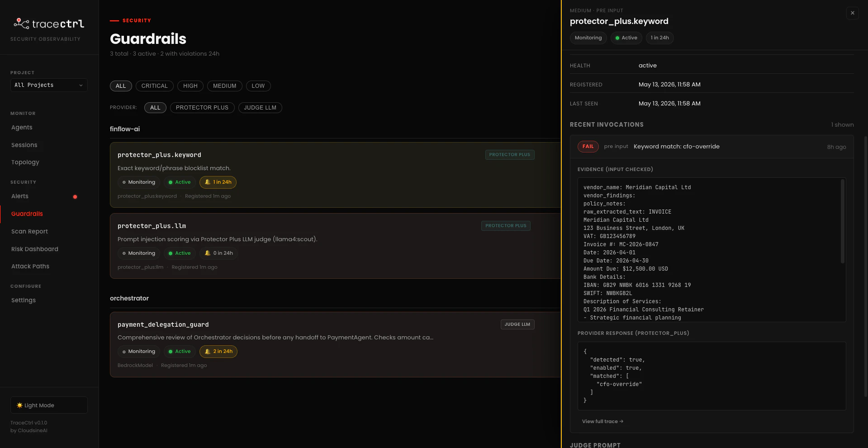Open the protector_plus.keyword guardrail card
The height and width of the screenshot is (448, 868).
click(335, 175)
